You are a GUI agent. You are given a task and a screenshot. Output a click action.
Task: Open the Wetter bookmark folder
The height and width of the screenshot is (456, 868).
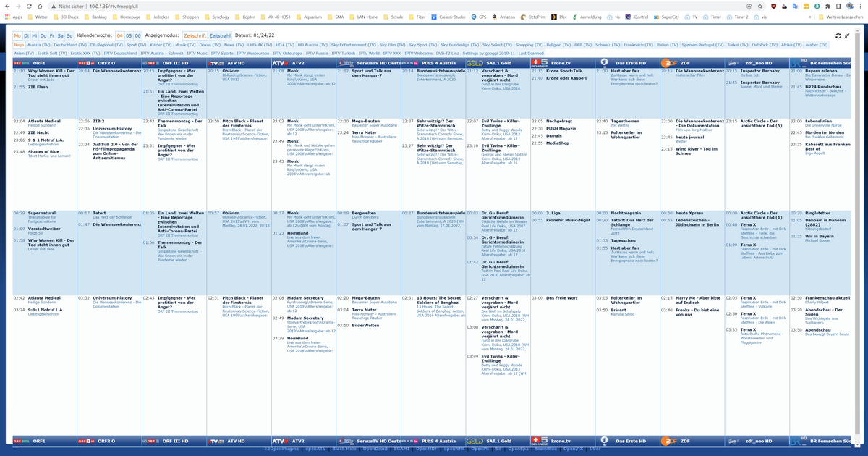38,16
